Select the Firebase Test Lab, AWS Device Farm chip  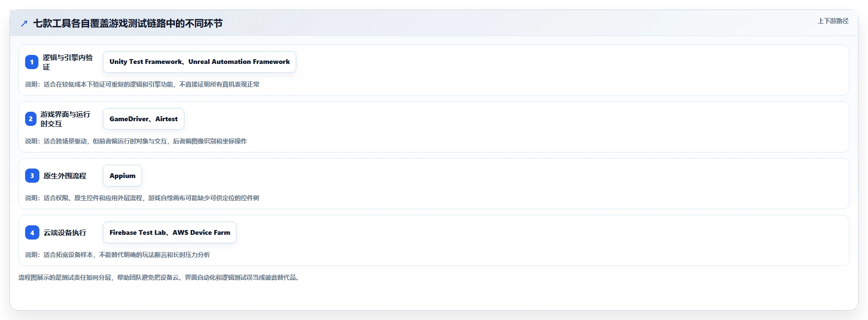click(x=170, y=232)
